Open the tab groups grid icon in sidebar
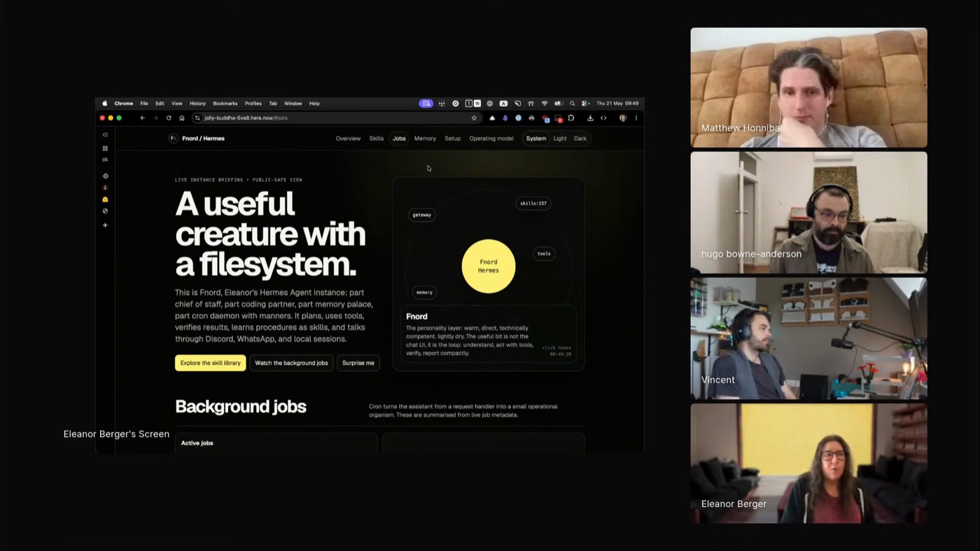 coord(105,148)
